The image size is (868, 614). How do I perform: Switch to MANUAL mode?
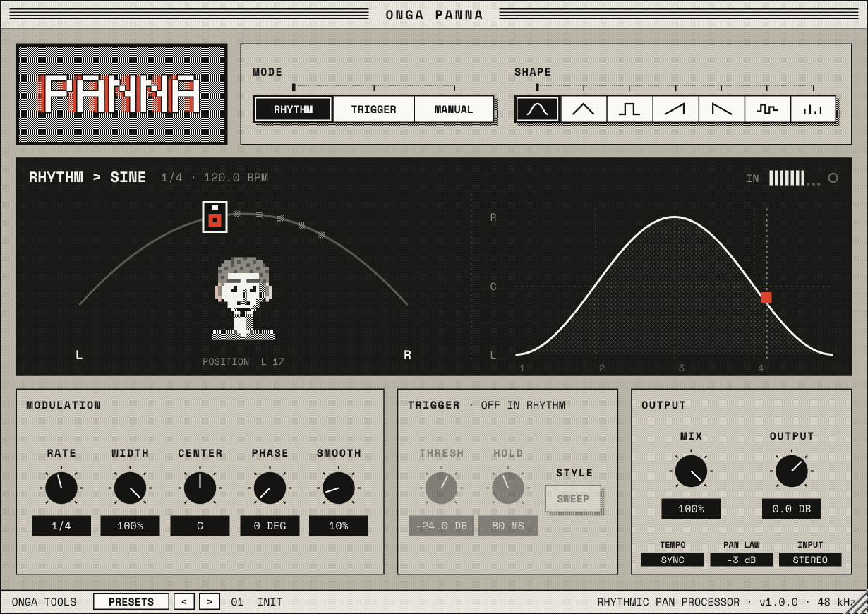coord(454,109)
